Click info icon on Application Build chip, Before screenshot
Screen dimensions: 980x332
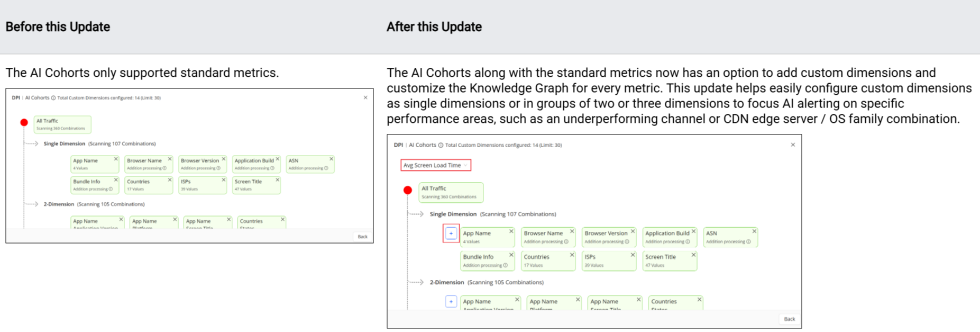point(272,168)
